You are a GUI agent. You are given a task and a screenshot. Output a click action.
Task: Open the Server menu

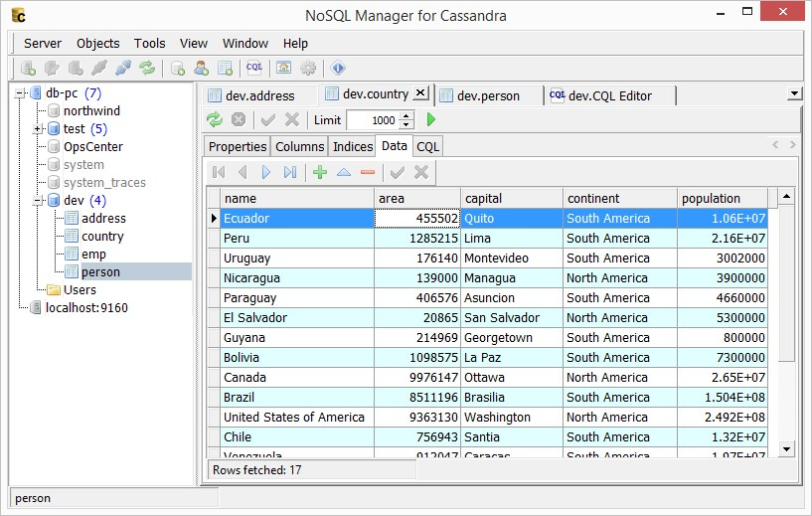pos(43,44)
